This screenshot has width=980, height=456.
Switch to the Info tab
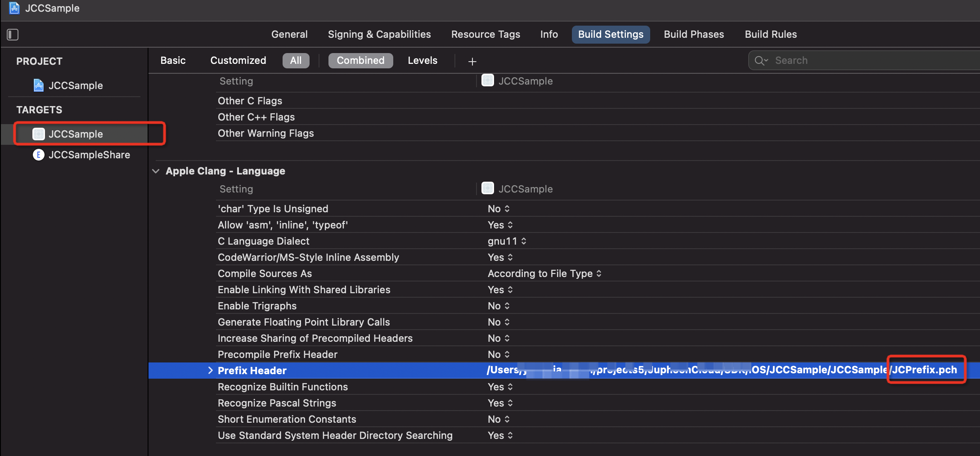(x=549, y=35)
